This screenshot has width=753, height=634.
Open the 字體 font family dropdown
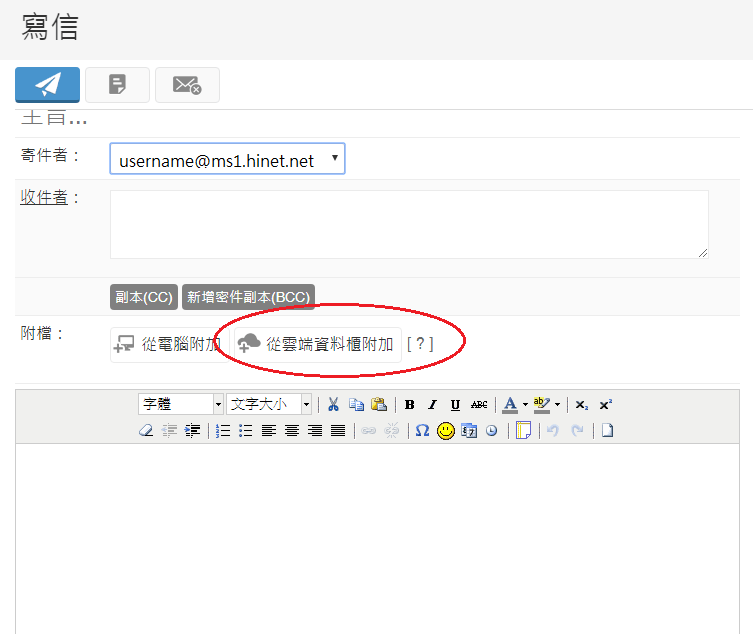coord(181,404)
